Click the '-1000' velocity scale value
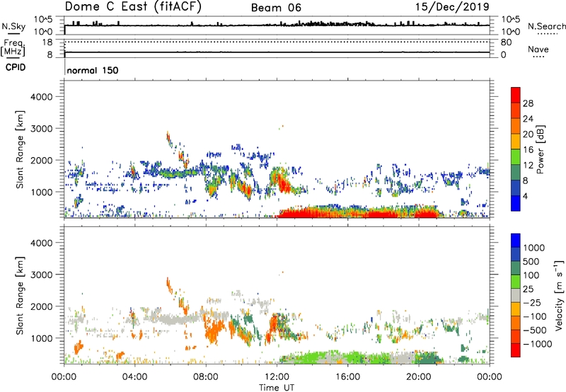Image resolution: width=566 pixels, height=392 pixels. [537, 344]
